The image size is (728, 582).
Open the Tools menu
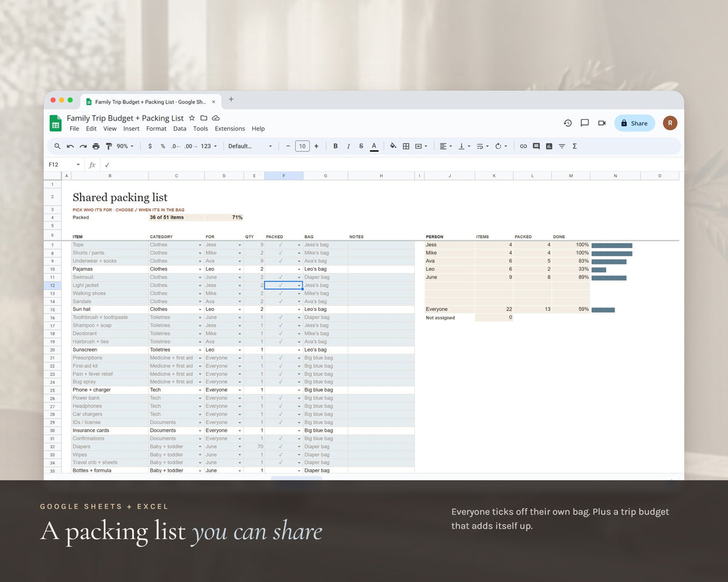click(200, 129)
